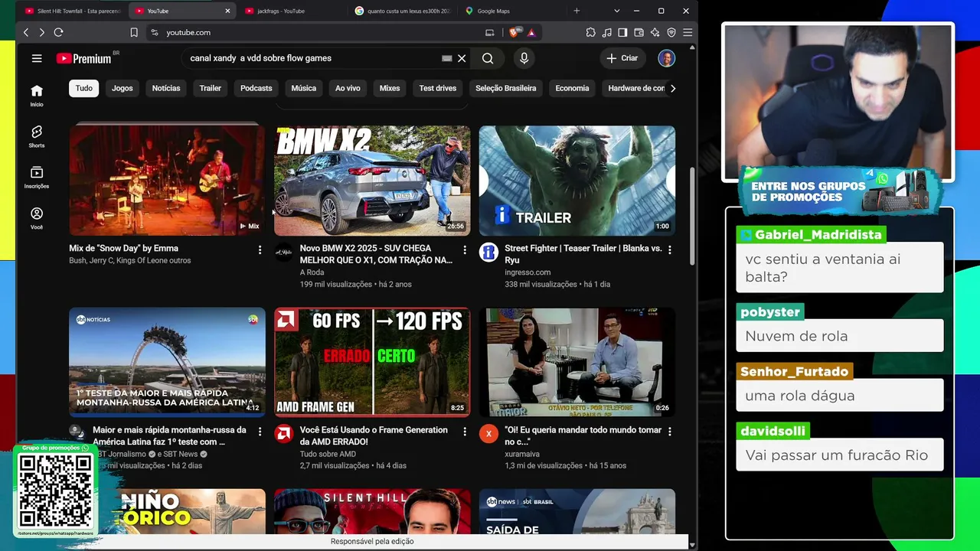Visit the Tudo sobre AMD channel name
980x551 pixels.
click(328, 454)
